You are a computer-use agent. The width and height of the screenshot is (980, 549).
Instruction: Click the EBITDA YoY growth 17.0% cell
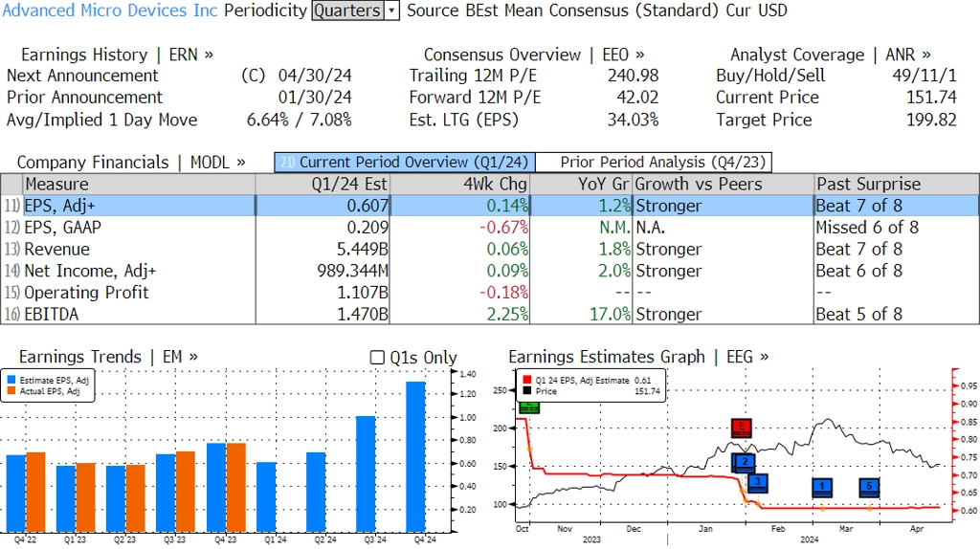[x=582, y=314]
